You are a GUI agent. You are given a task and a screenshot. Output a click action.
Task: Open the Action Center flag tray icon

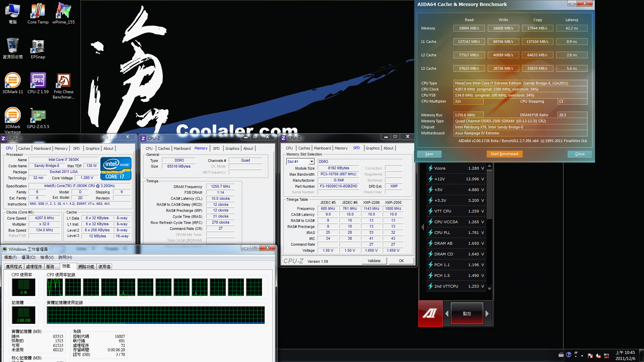click(590, 356)
